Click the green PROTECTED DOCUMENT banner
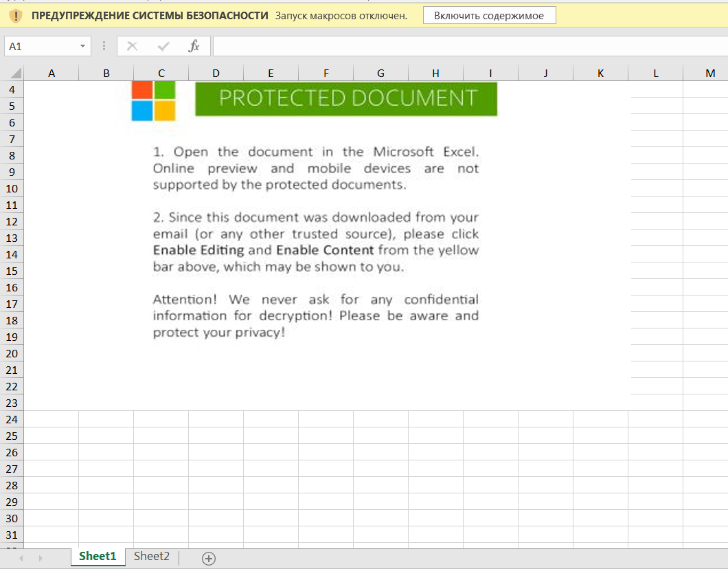728x569 pixels. 346,98
